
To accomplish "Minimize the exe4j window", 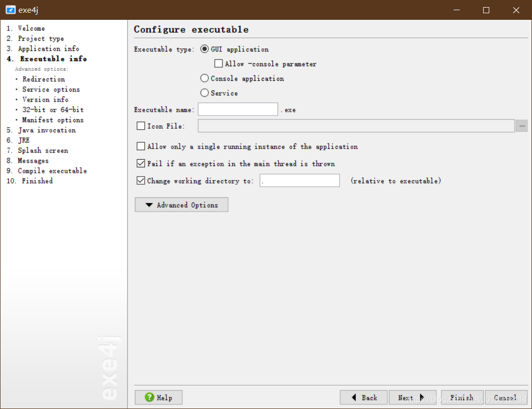I will 457,10.
